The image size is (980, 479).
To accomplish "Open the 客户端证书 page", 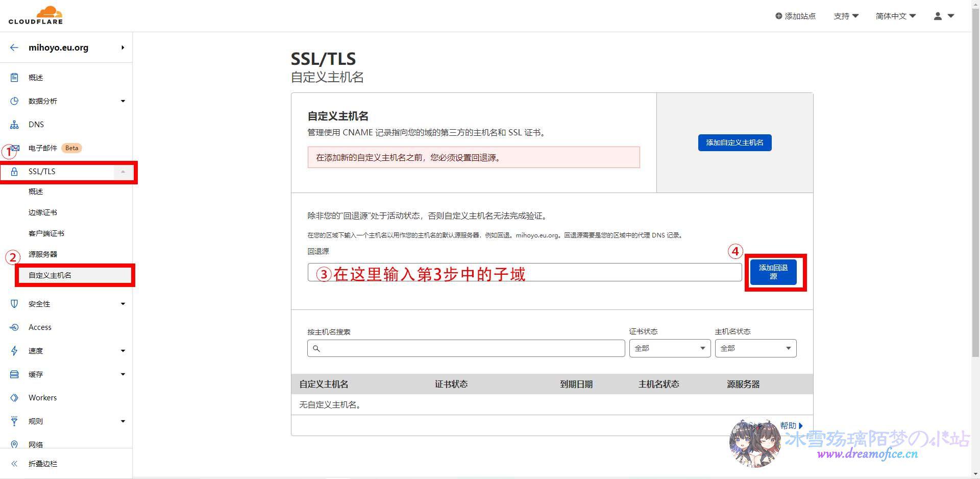I will [46, 233].
